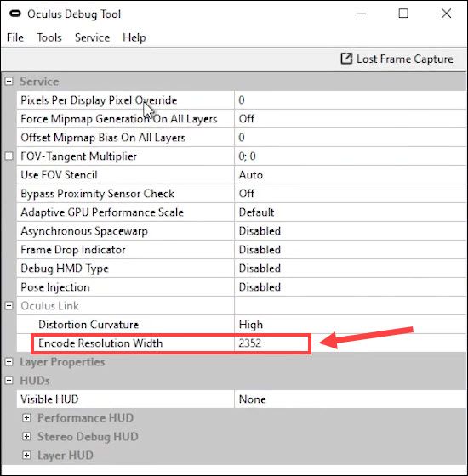
Task: Change Distortion Curvature High value
Action: (351, 325)
